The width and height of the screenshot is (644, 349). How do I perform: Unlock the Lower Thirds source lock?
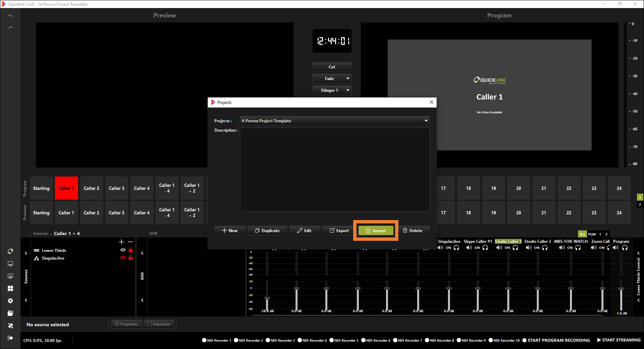coord(131,250)
